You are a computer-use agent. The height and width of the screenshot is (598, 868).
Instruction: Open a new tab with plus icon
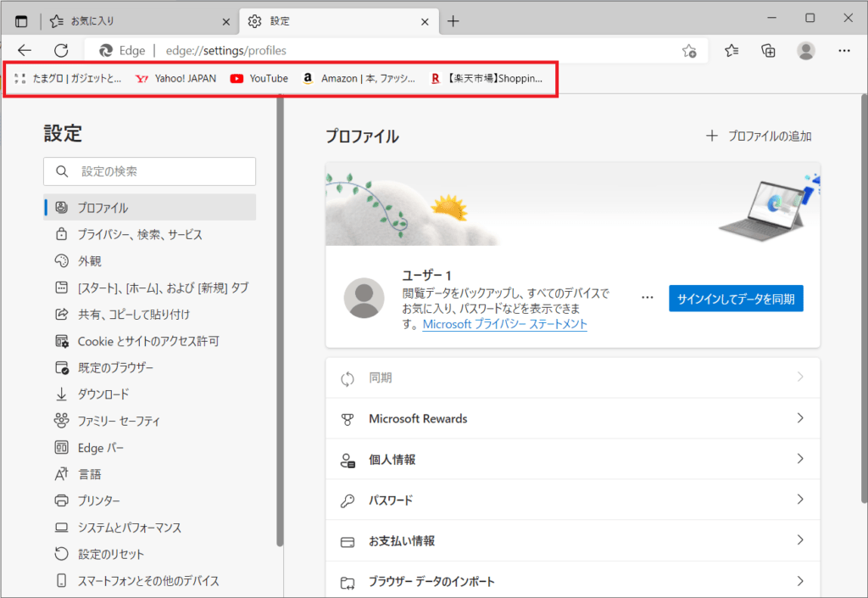pyautogui.click(x=453, y=21)
